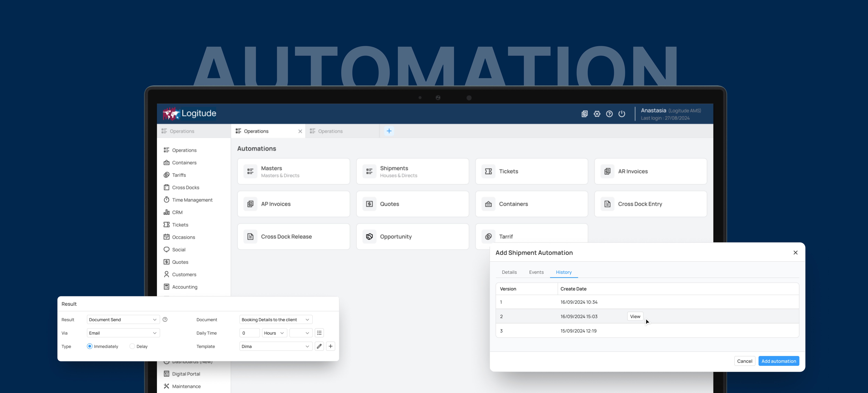868x393 pixels.
Task: Click the pencil edit template icon
Action: tap(319, 346)
